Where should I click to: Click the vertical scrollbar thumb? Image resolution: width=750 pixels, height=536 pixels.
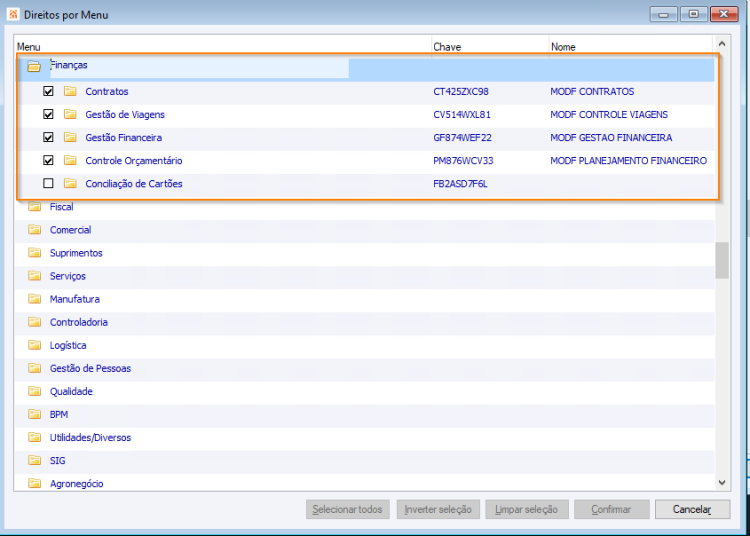(722, 261)
